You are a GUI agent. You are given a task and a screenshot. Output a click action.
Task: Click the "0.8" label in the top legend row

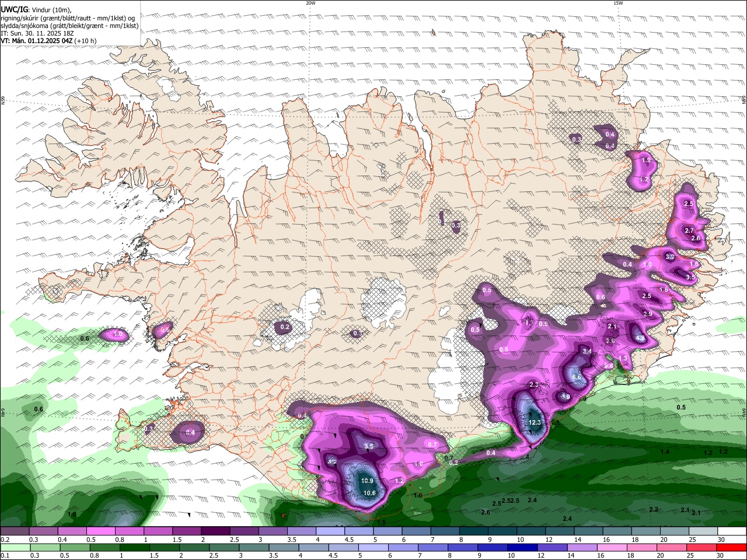(120, 540)
